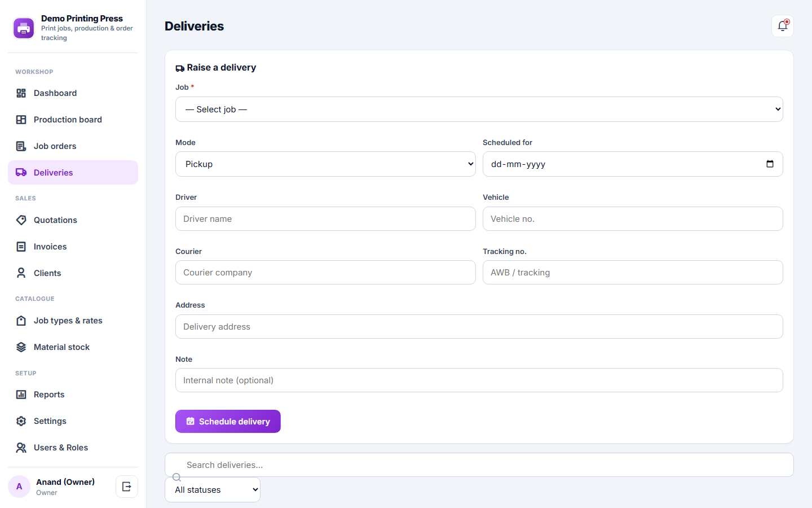Open the Mode dropdown showing Pickup
812x508 pixels.
pyautogui.click(x=325, y=164)
